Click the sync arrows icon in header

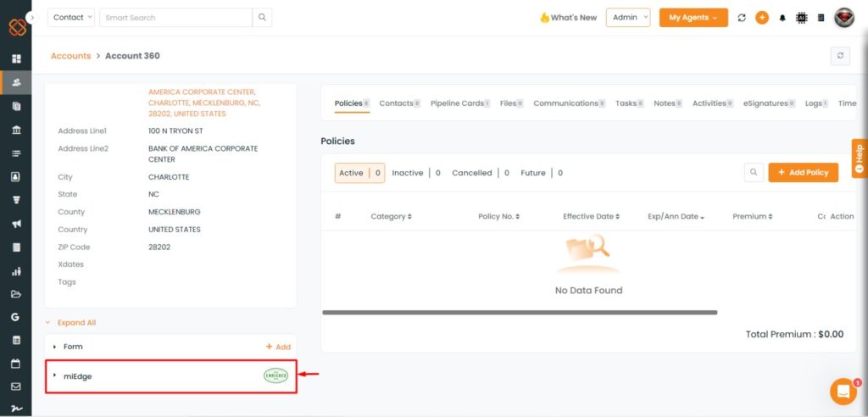(x=742, y=18)
